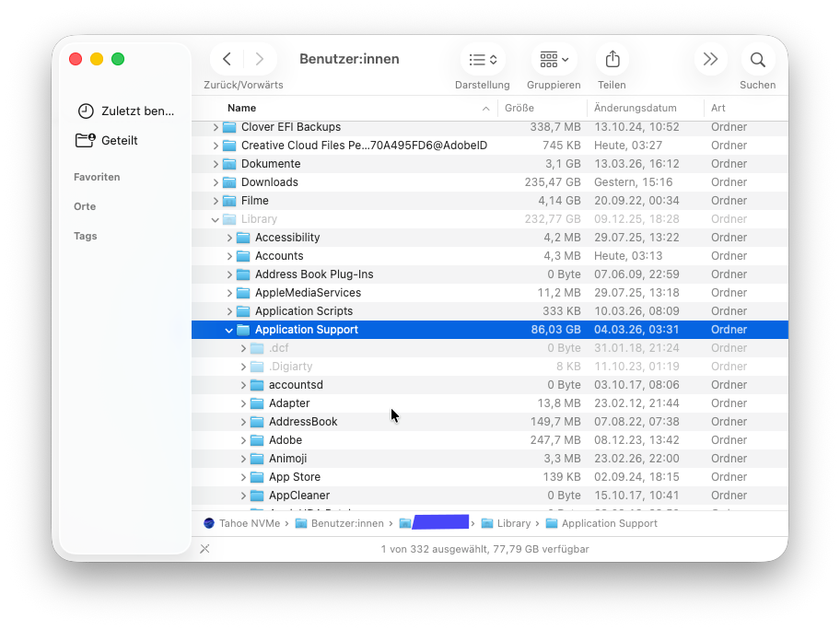Screen dimensions: 840x630
Task: Sort by the Änderungsdatum column header
Action: (635, 108)
